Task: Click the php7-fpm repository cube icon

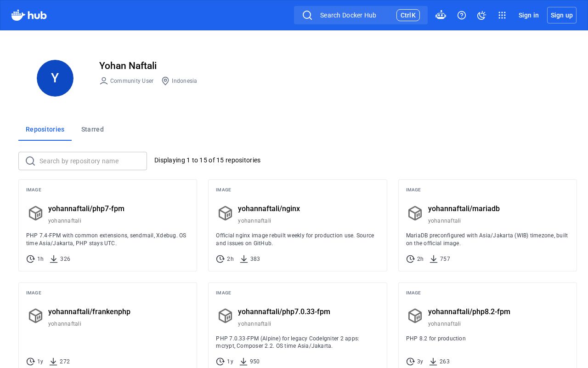Action: tap(35, 213)
